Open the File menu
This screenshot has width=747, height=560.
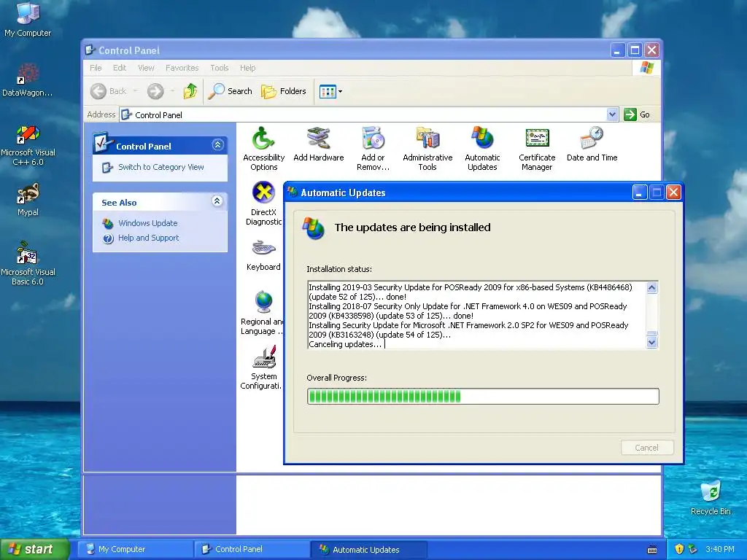click(x=96, y=68)
